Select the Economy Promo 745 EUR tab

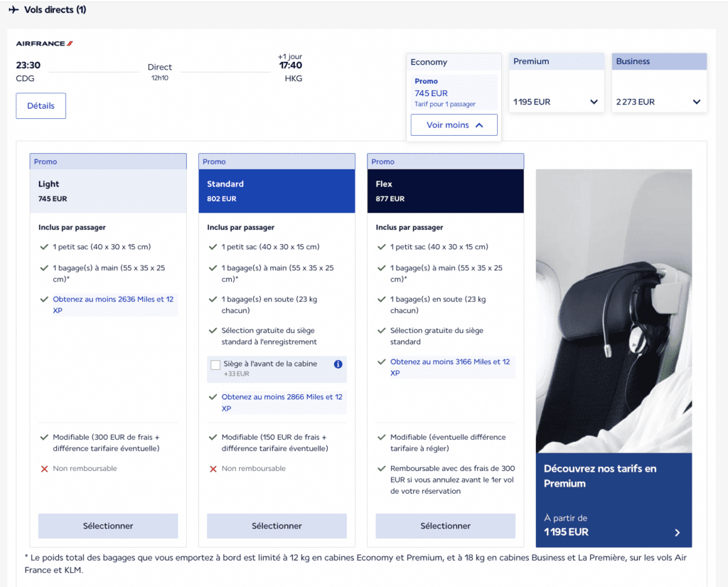[x=454, y=92]
